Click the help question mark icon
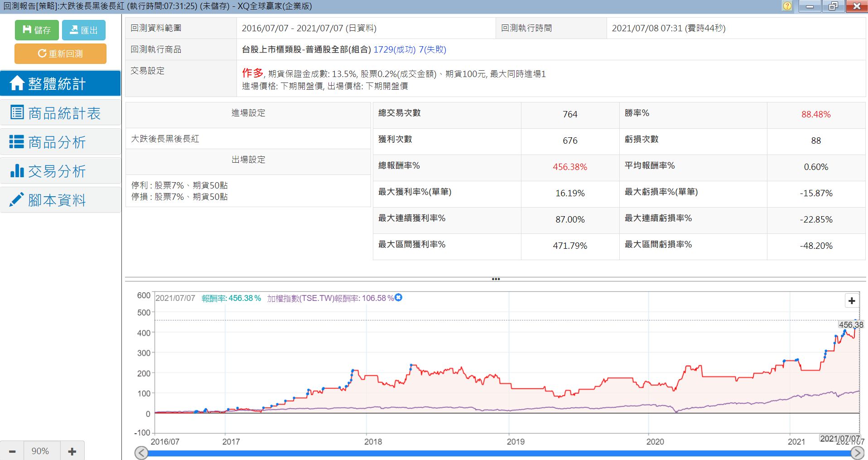Screen dimensions: 868x460 [787, 6]
